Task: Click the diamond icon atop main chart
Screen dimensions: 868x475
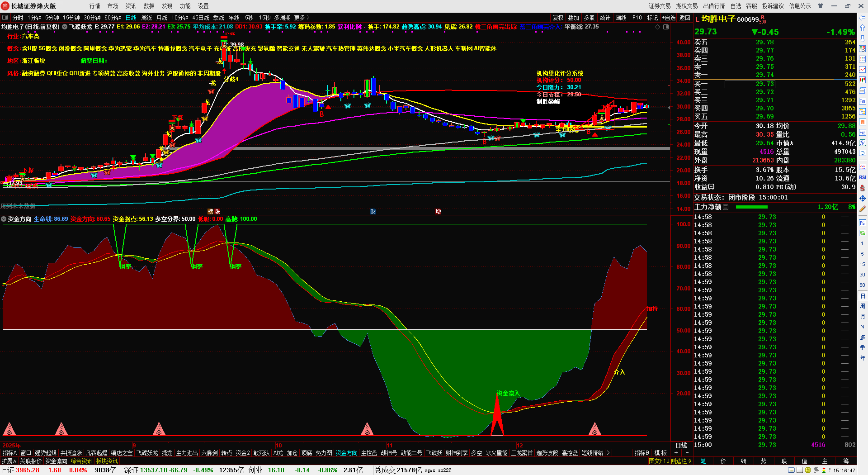Action: click(657, 27)
